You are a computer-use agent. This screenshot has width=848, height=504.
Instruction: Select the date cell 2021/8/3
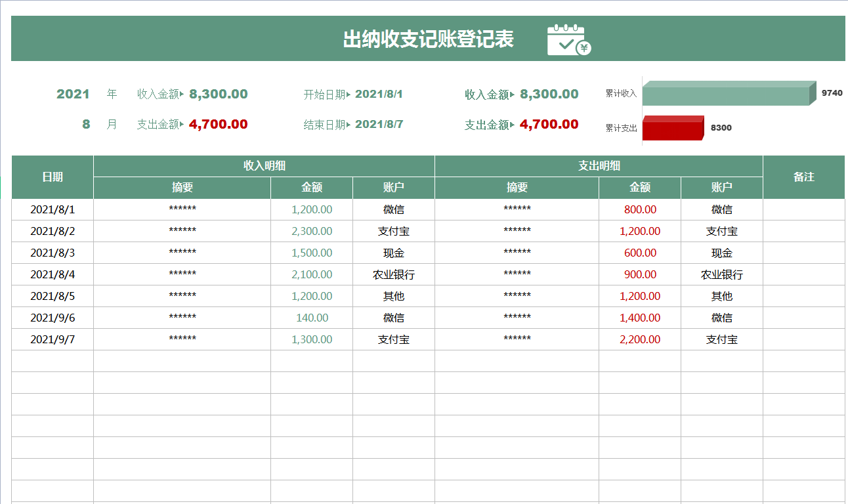[x=53, y=253]
